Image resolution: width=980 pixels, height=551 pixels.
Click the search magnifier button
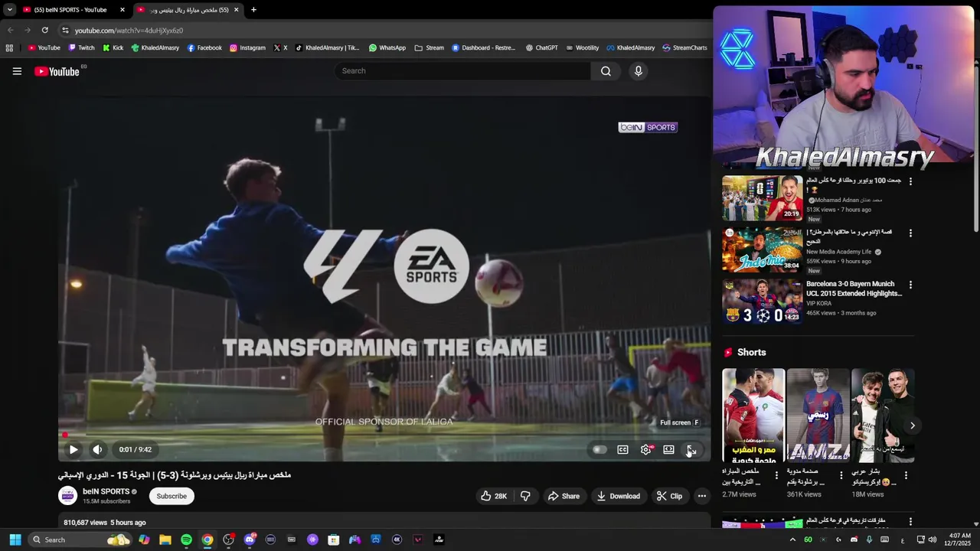[x=606, y=71]
